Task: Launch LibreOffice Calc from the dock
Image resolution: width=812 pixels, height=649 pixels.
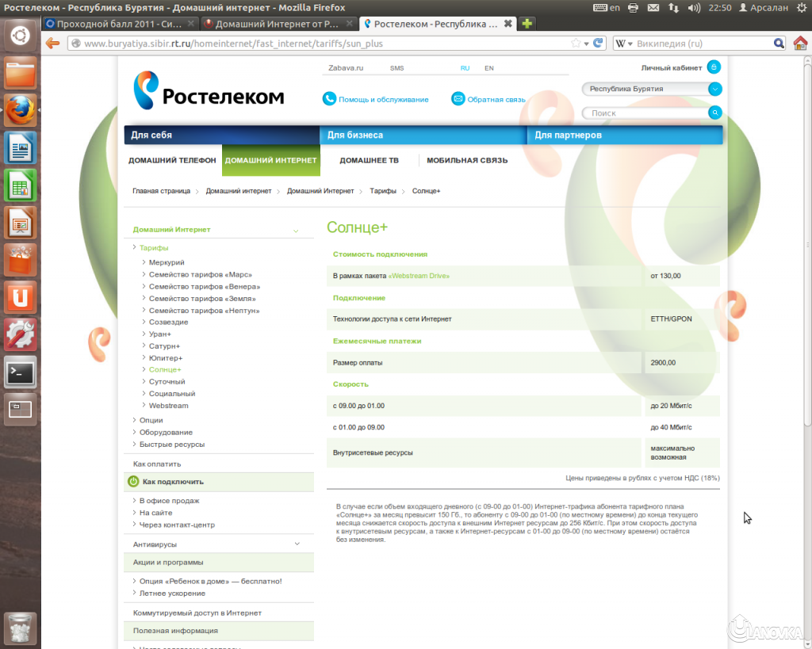Action: [x=20, y=185]
